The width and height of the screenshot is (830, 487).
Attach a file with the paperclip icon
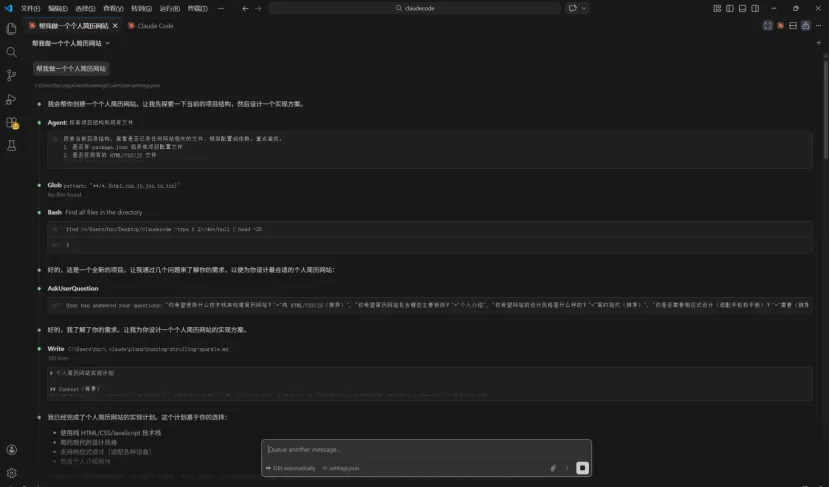coord(553,468)
